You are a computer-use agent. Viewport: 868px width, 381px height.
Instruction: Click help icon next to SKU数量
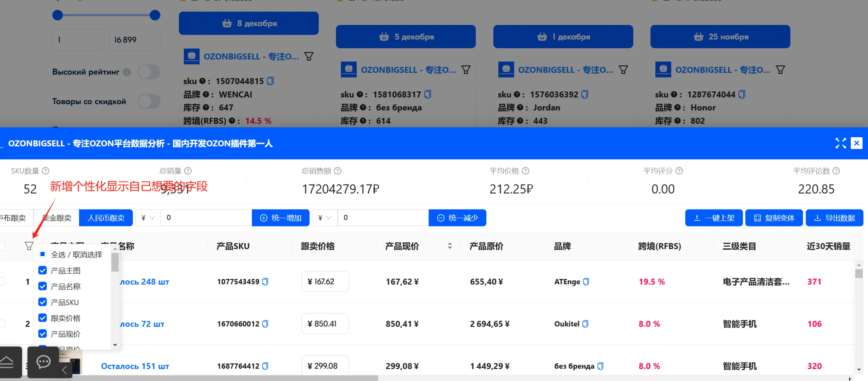coord(45,171)
